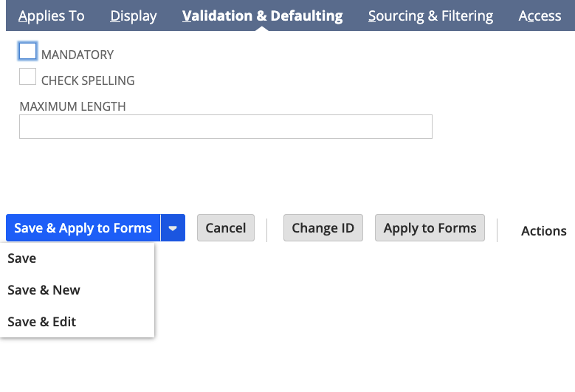The width and height of the screenshot is (575, 392).
Task: Click the Cancel button
Action: tap(226, 227)
